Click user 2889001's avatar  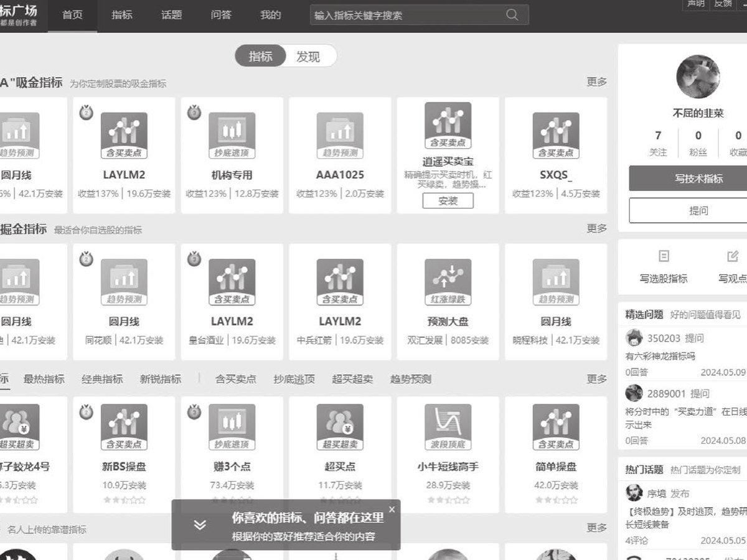point(634,393)
